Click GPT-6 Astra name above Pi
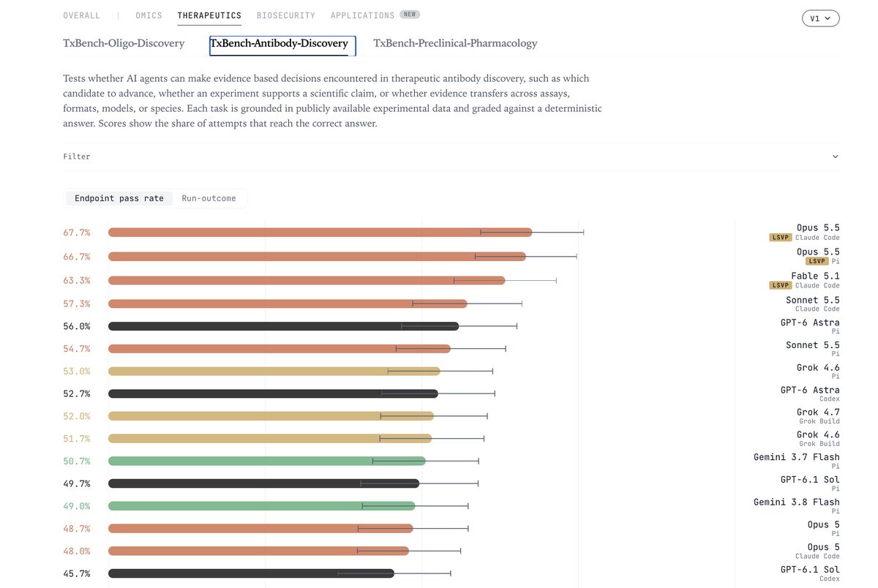The image size is (878, 588). coord(810,323)
